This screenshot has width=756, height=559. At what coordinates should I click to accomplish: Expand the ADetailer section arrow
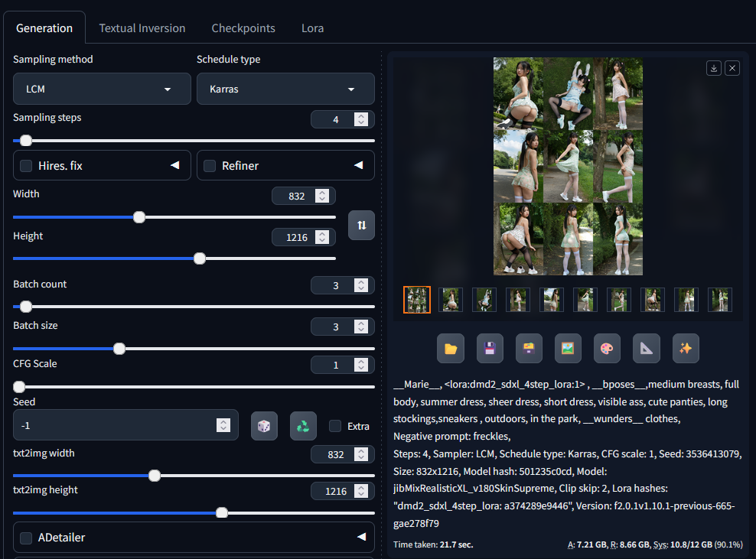coord(362,537)
